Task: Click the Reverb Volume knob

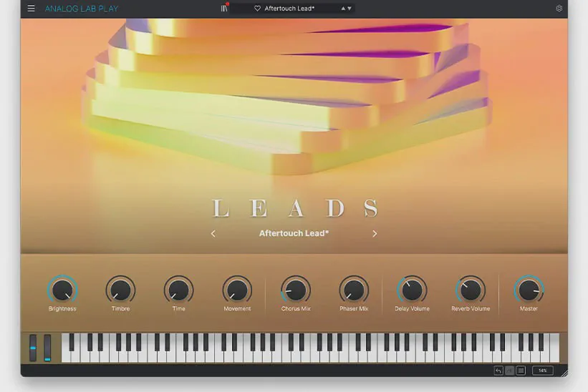Action: pos(471,290)
